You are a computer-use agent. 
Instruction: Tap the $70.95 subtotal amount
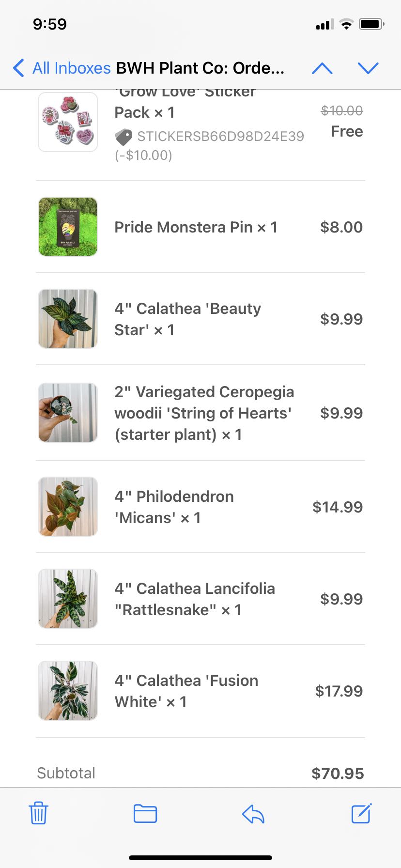point(338,773)
